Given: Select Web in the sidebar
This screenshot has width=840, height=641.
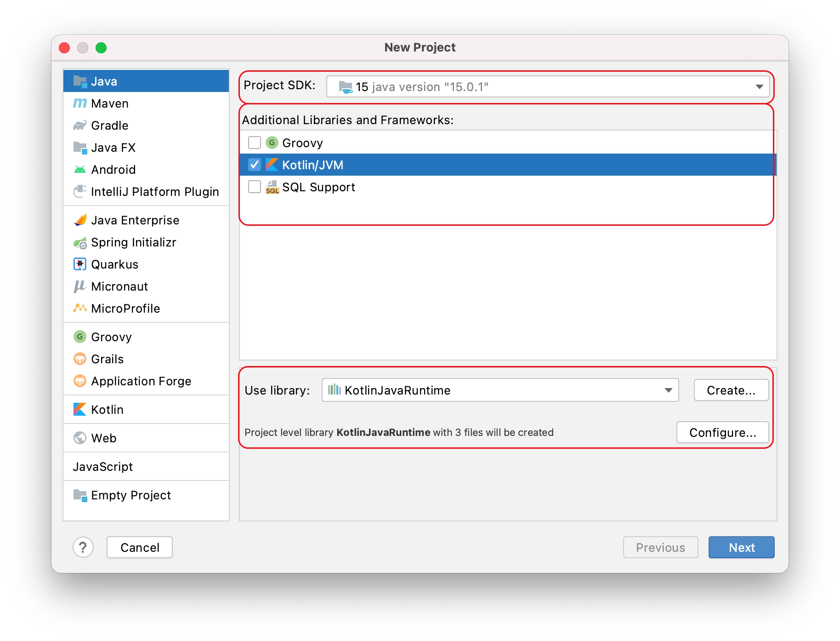Looking at the screenshot, I should point(146,438).
